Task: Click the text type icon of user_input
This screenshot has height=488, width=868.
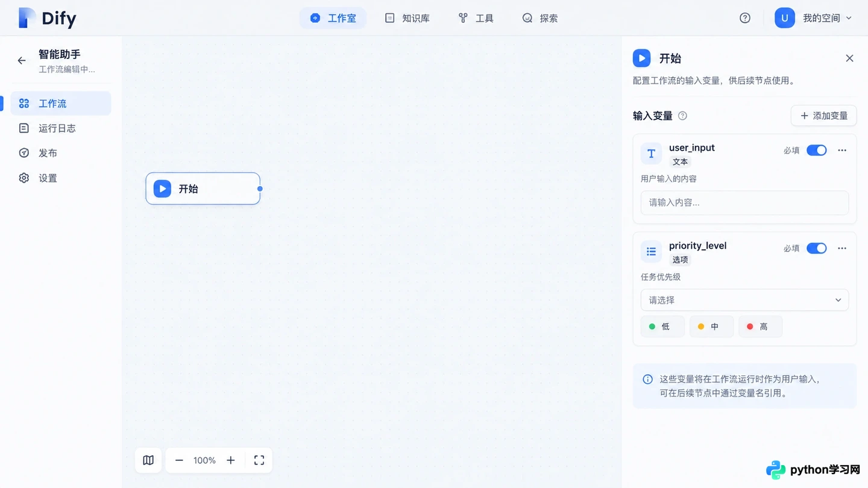Action: (651, 154)
